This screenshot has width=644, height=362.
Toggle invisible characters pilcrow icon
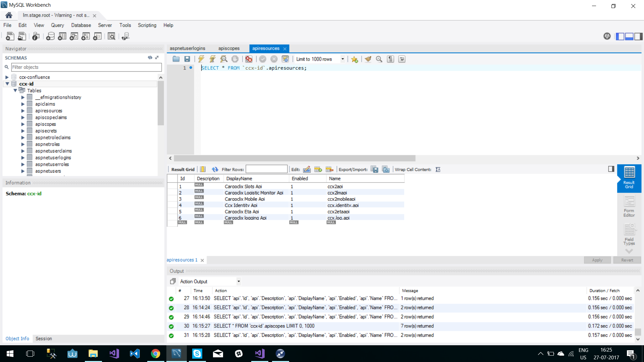[390, 59]
